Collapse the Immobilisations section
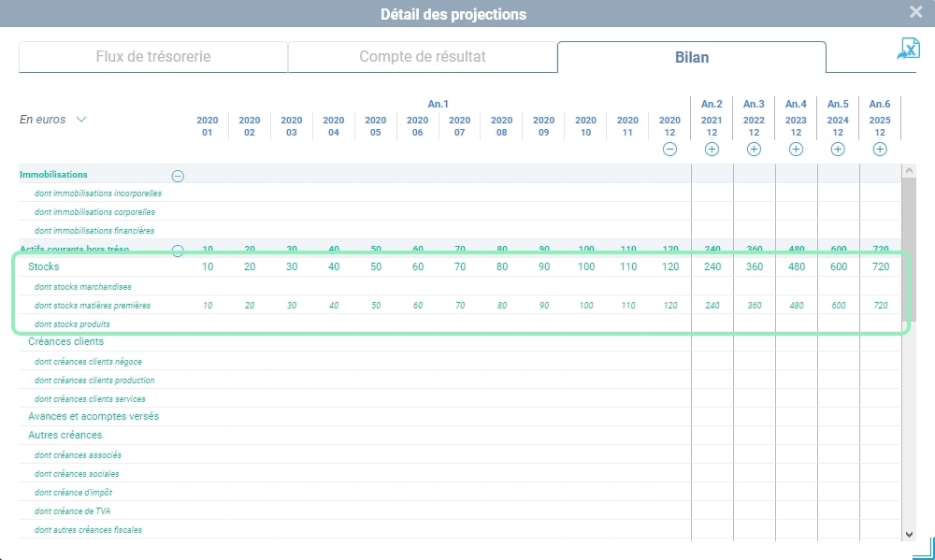935x560 pixels. (x=178, y=176)
